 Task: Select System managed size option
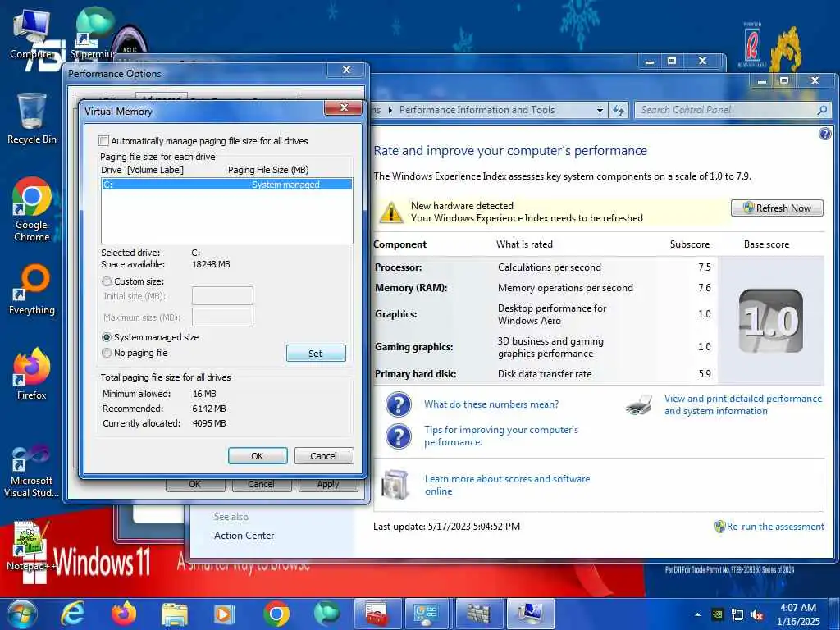point(107,337)
